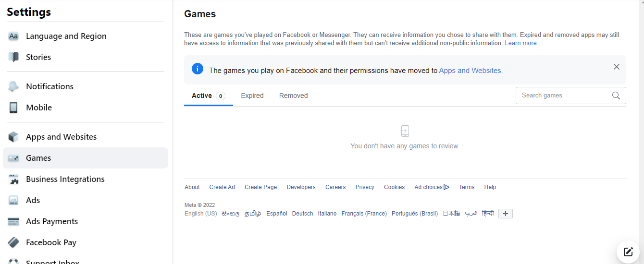644x264 pixels.
Task: Open Facebook Pay settings
Action: (86, 242)
